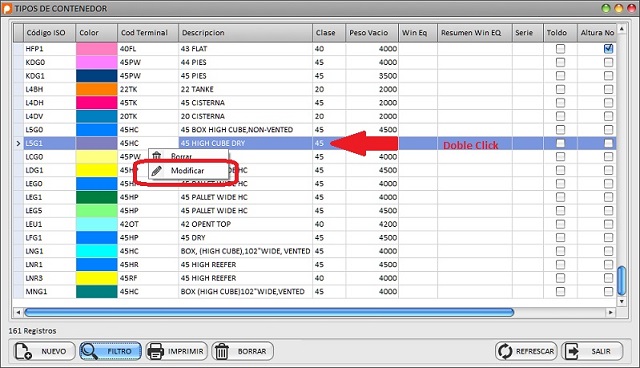Click the vertical scrollbar up arrow
The image size is (640, 368).
(x=621, y=29)
